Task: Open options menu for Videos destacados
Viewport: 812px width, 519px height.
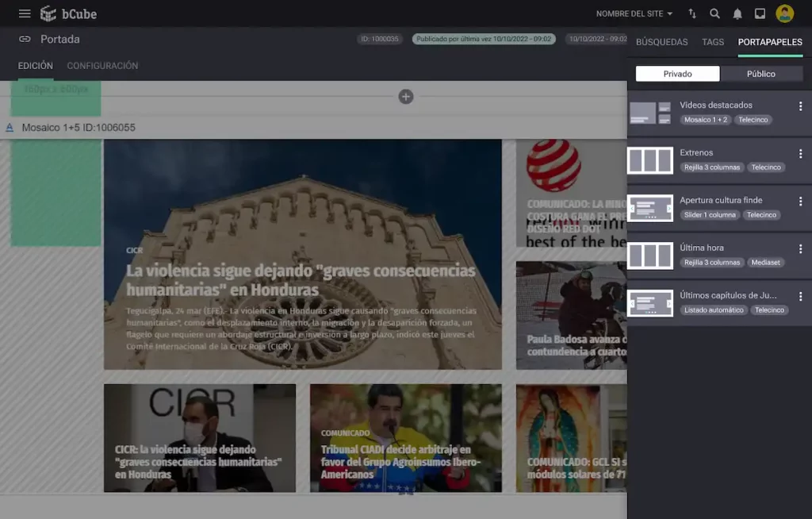Action: [x=800, y=106]
